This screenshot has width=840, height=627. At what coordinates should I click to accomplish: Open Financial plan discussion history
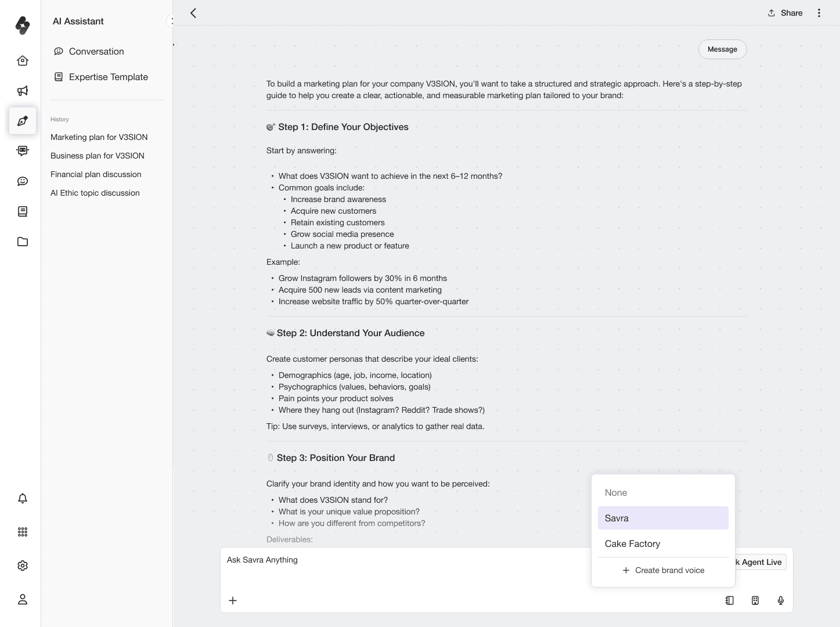[96, 174]
